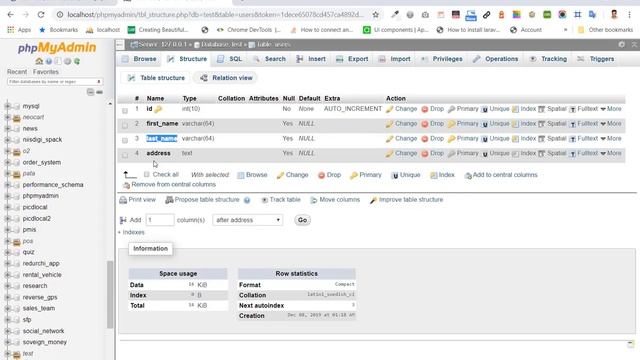Expand the research database node

click(x=7, y=286)
